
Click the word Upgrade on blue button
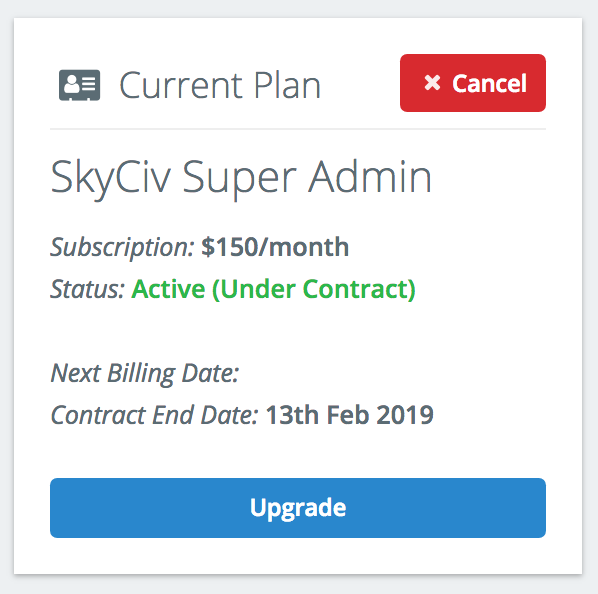tap(298, 509)
